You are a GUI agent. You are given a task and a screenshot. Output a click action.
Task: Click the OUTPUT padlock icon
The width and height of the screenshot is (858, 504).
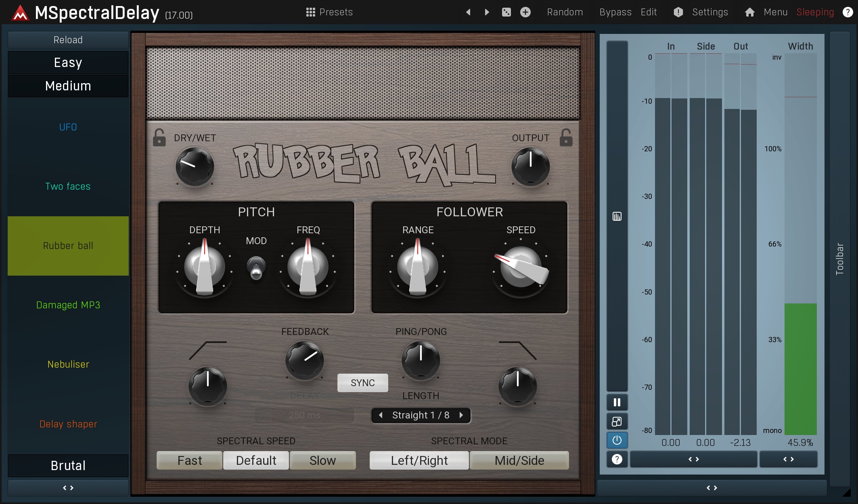566,138
